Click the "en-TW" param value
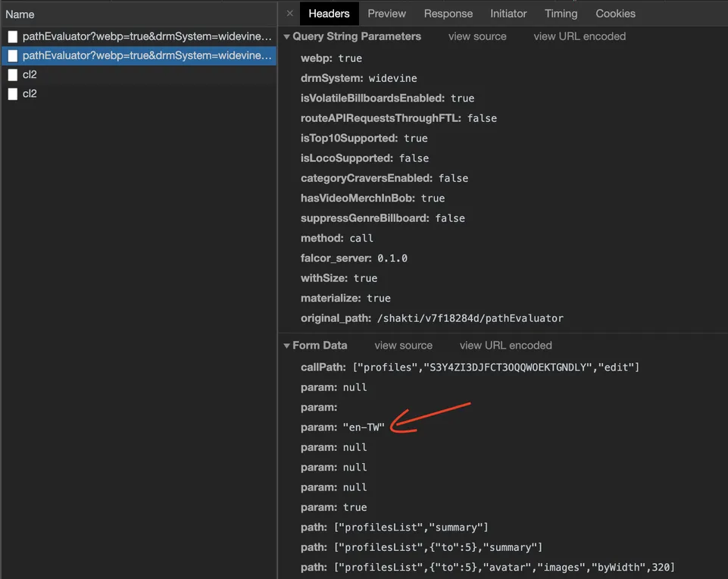 pos(364,427)
